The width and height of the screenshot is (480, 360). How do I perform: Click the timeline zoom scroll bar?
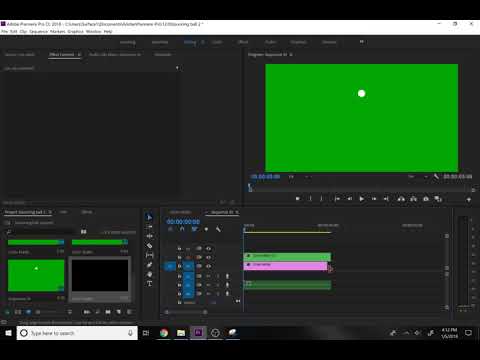click(x=186, y=312)
